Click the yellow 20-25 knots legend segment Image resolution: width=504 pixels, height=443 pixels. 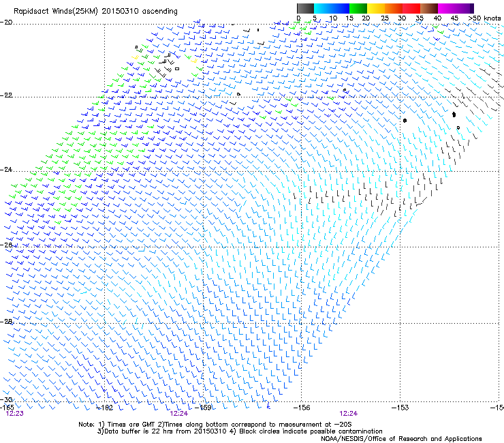coord(376,8)
